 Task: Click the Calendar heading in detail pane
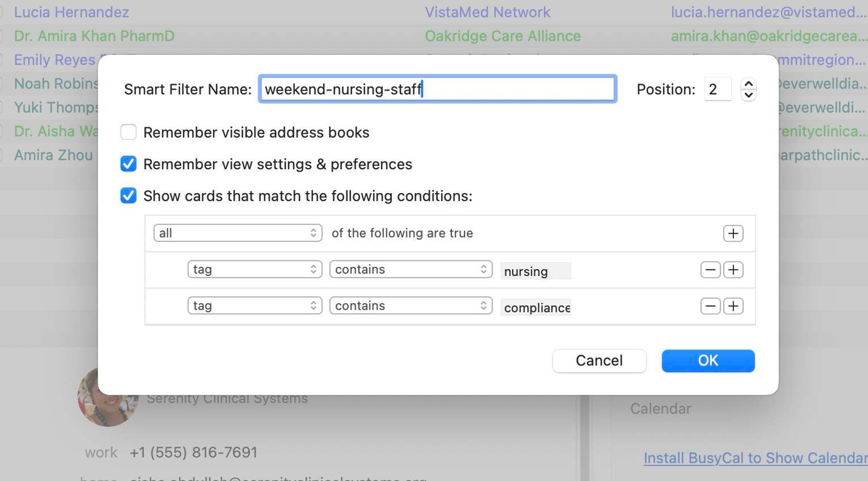point(660,408)
